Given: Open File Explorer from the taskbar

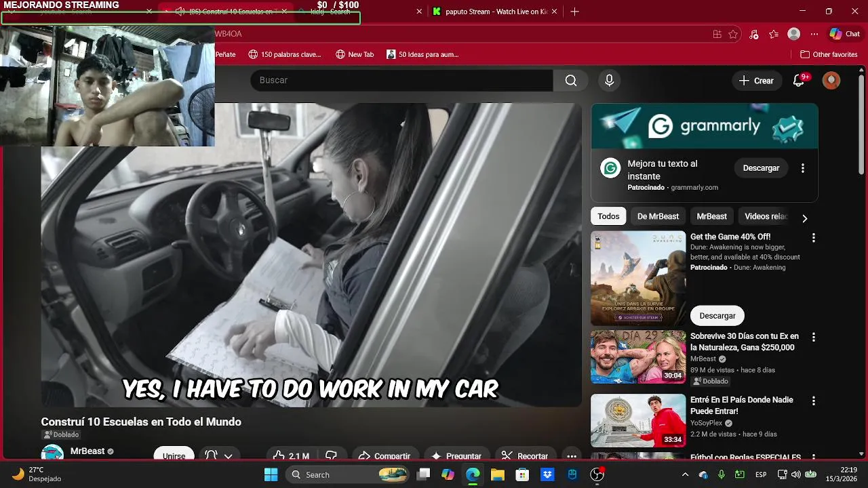Looking at the screenshot, I should click(497, 474).
